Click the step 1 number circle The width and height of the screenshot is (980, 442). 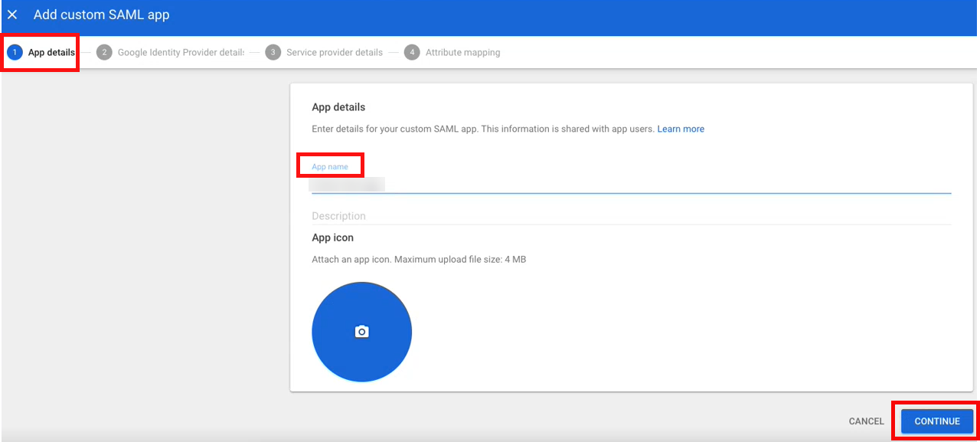coord(15,52)
